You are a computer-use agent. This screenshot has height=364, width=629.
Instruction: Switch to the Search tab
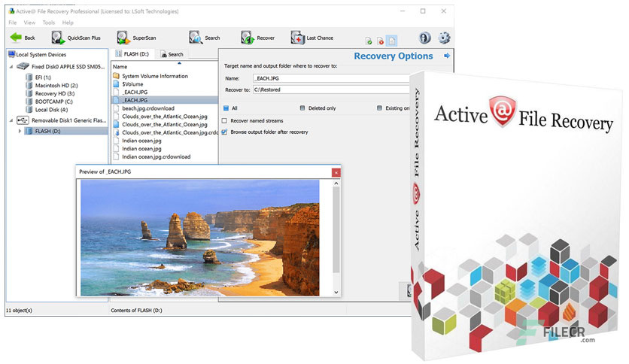click(172, 54)
